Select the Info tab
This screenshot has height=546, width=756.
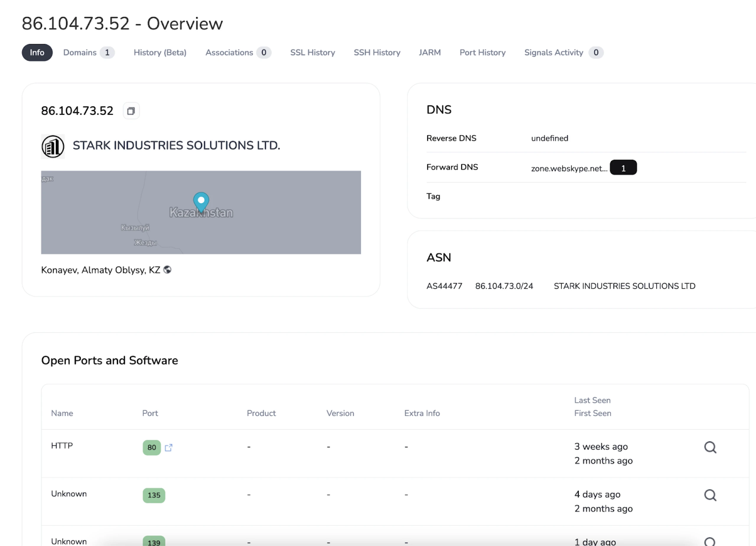(x=36, y=52)
